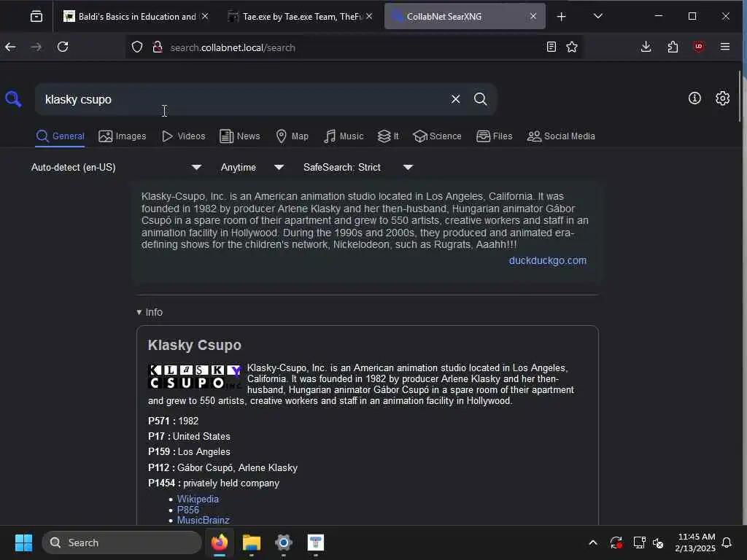
Task: Open the extensions puzzle icon
Action: point(673,47)
